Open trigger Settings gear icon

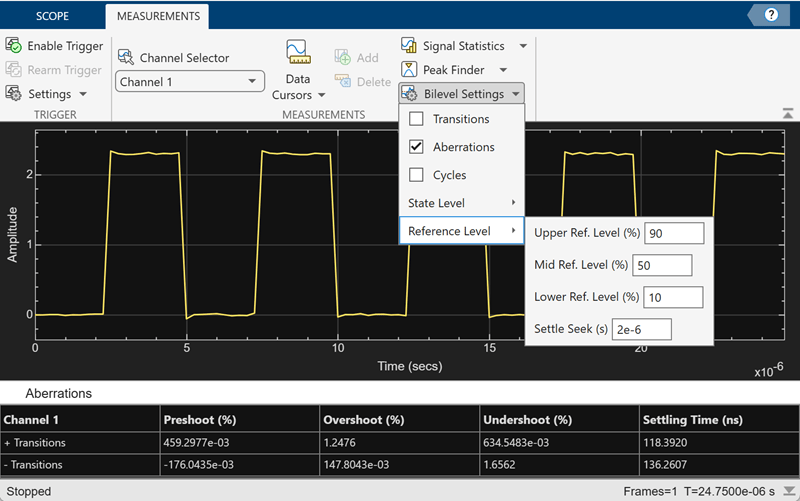coord(13,93)
